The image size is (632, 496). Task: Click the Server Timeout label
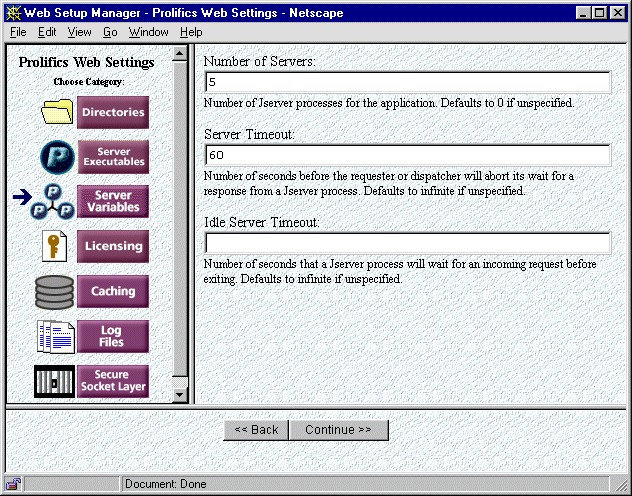click(249, 134)
